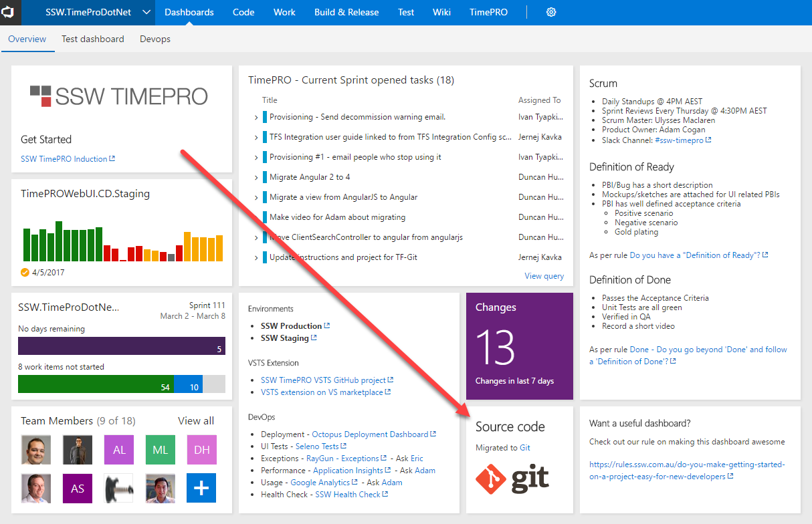Click the DH pink team member avatar

[x=201, y=450]
